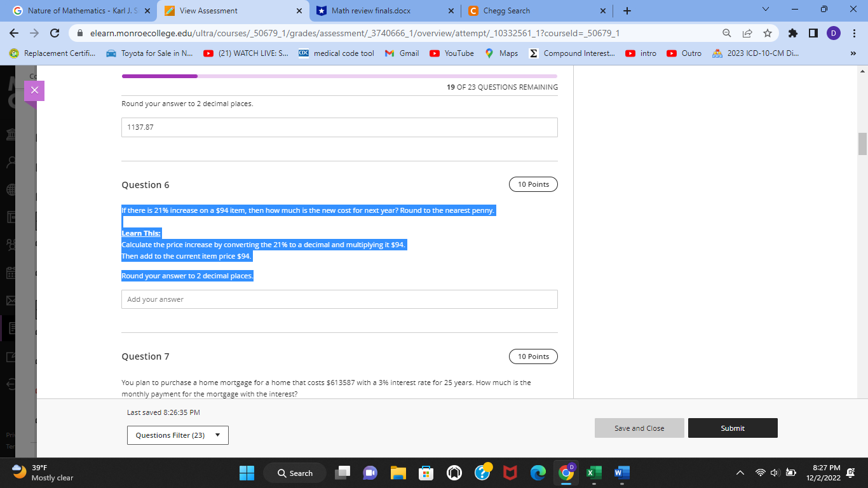The image size is (868, 488).
Task: Open the bookmarks overflow chevron
Action: point(854,53)
